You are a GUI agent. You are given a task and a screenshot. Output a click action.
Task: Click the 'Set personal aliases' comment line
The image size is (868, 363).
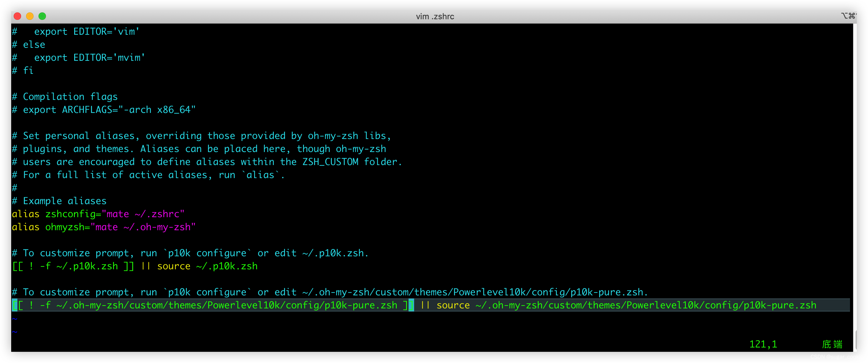coord(201,136)
